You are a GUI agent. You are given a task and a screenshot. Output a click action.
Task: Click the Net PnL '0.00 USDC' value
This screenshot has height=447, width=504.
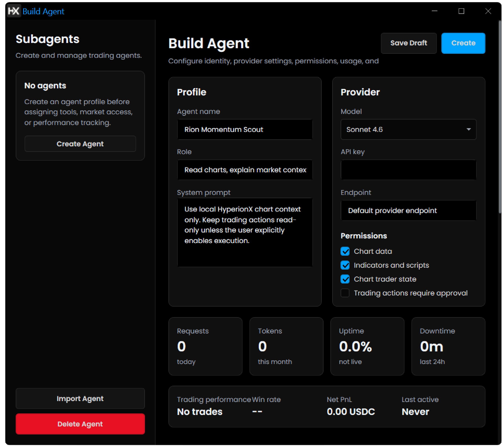[351, 412]
